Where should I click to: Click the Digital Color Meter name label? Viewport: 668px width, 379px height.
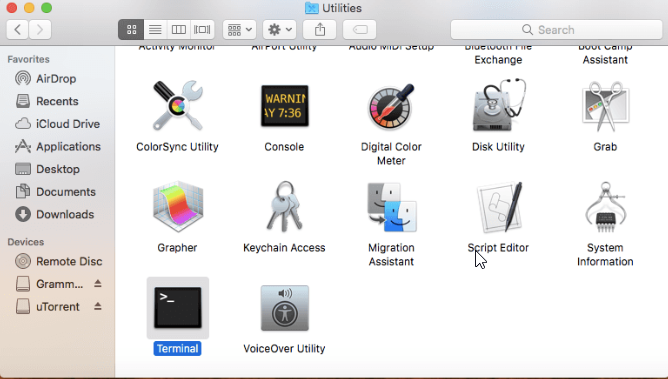tap(391, 153)
